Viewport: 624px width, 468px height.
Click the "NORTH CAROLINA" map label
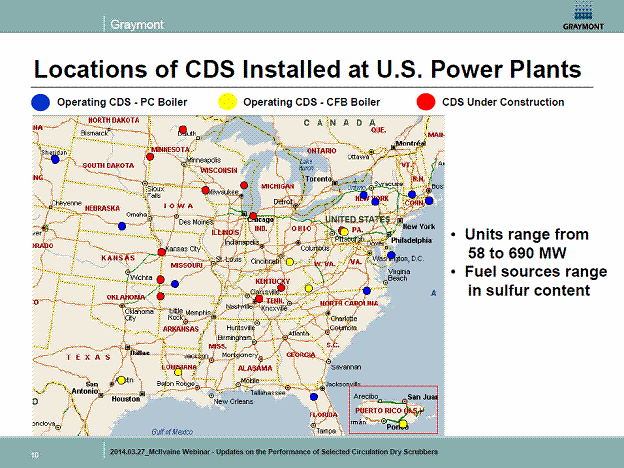pos(349,304)
